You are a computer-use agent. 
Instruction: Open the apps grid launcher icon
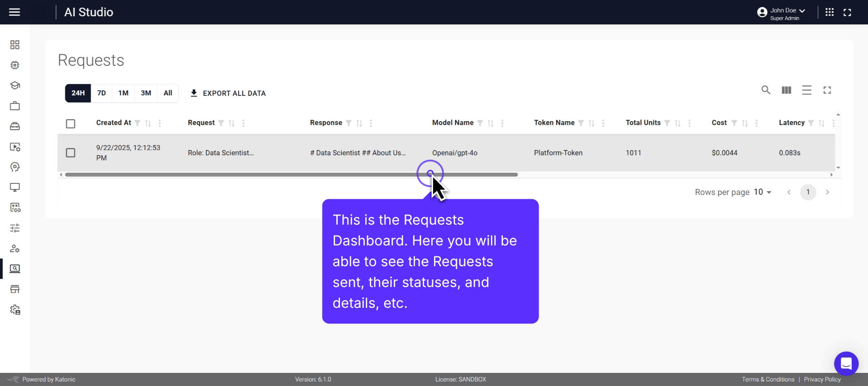pyautogui.click(x=830, y=12)
